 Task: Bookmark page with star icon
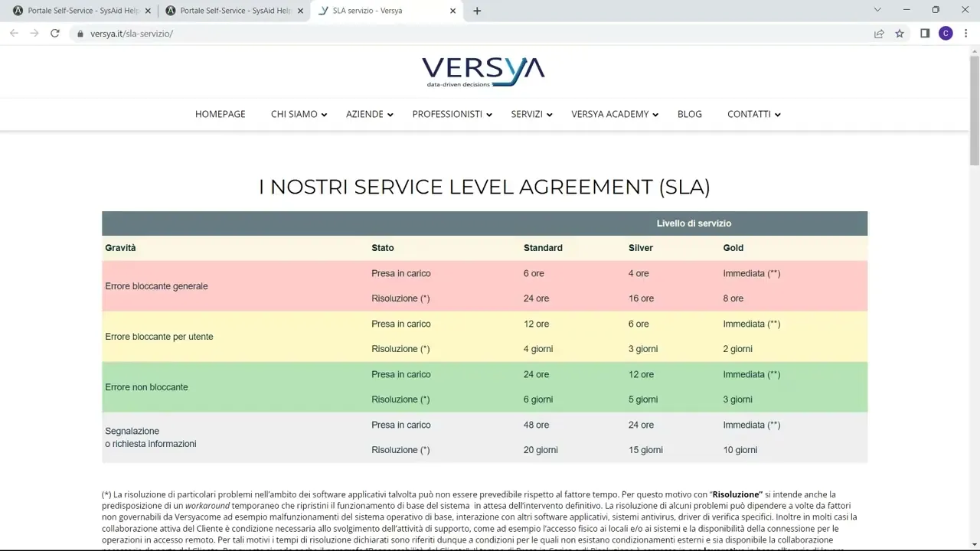tap(900, 34)
